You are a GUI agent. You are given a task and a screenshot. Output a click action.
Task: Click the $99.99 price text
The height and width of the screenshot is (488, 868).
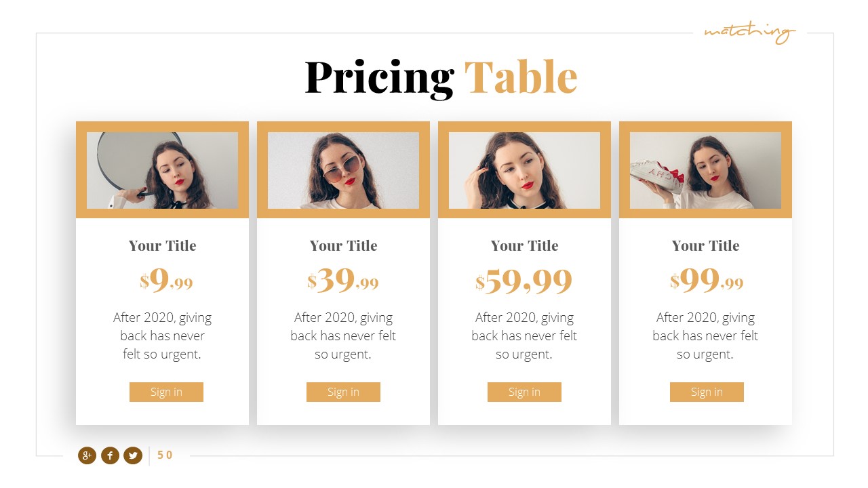707,281
